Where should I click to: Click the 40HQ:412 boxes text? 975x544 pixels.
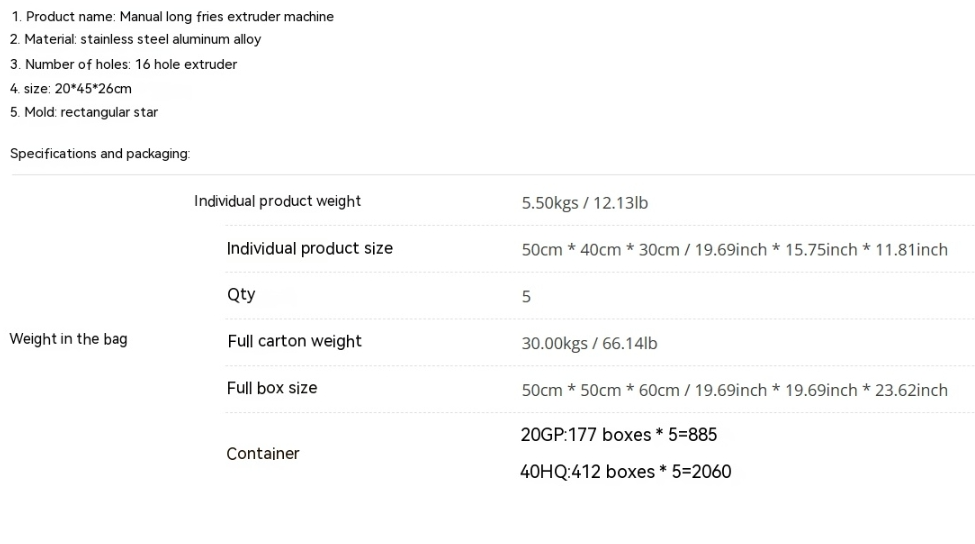pos(626,472)
